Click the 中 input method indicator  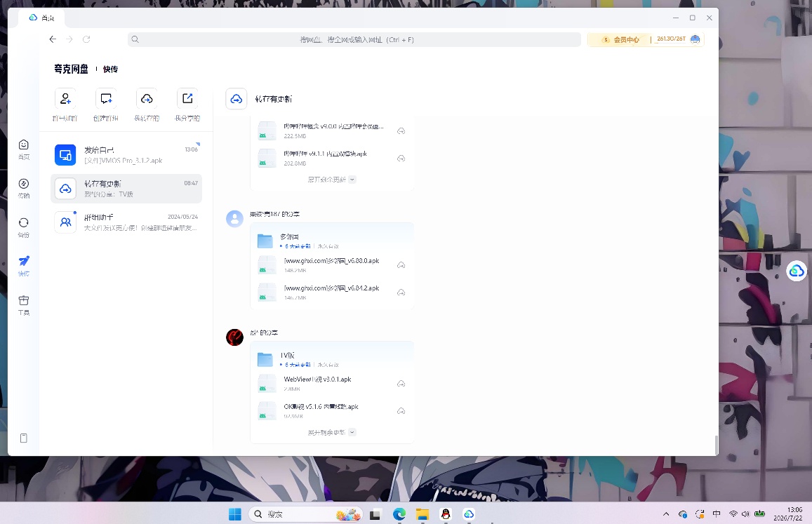pos(716,514)
